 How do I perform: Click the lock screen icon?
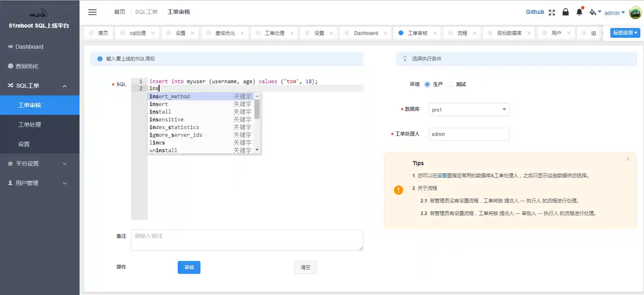(565, 12)
